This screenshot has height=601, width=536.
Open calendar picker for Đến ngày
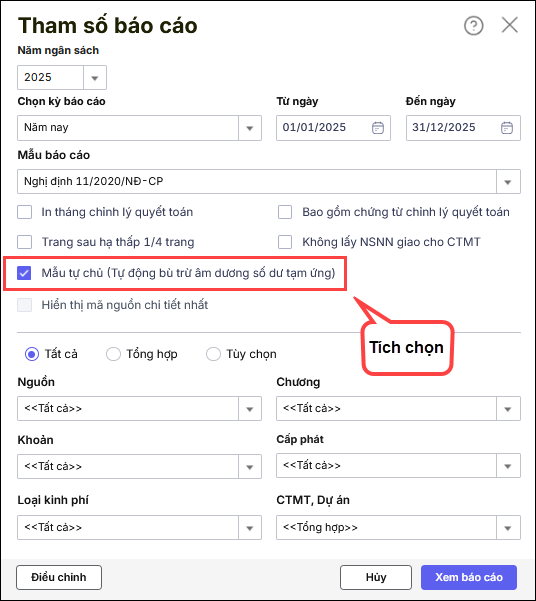pos(507,128)
